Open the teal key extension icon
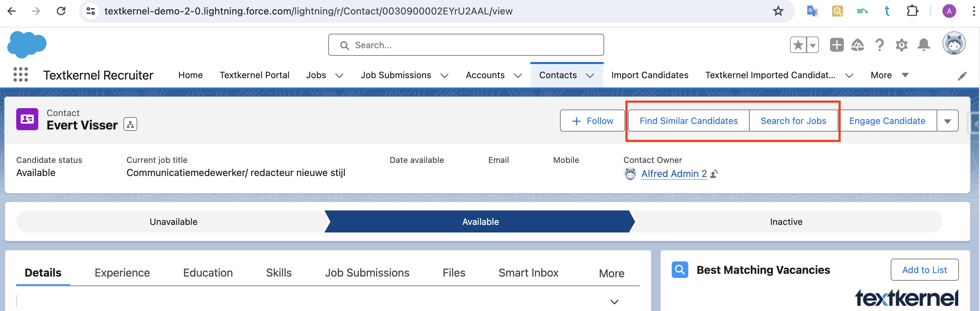Image resolution: width=980 pixels, height=311 pixels. 862,11
